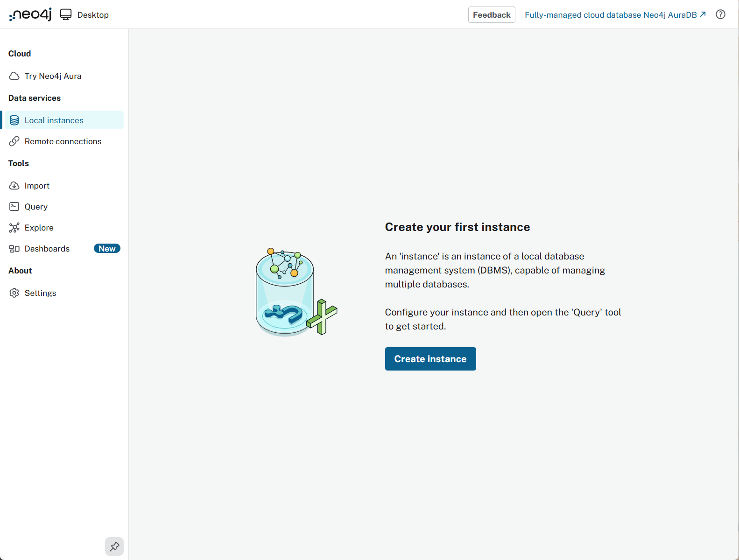Select the Explore menu item
This screenshot has width=739, height=560.
(39, 228)
